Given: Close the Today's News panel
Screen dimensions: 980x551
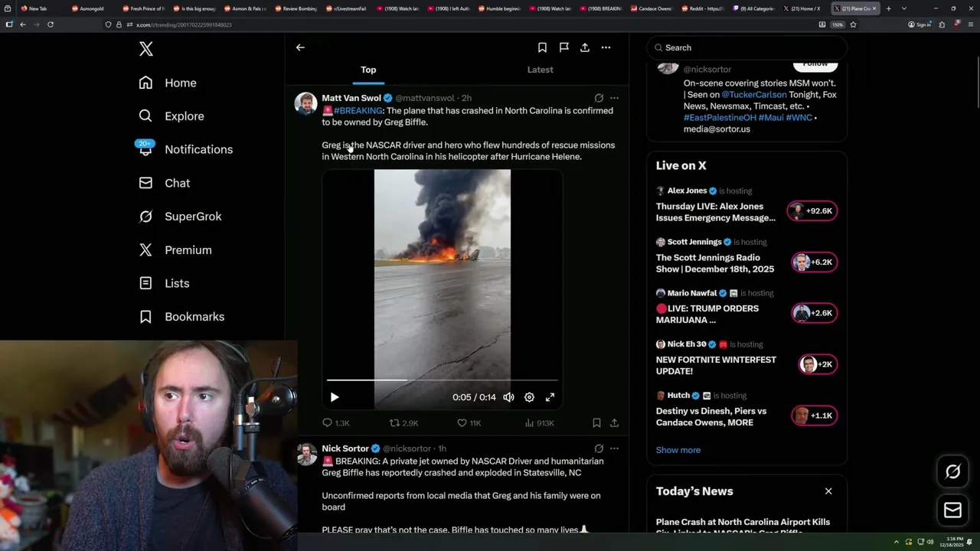Looking at the screenshot, I should (x=828, y=491).
